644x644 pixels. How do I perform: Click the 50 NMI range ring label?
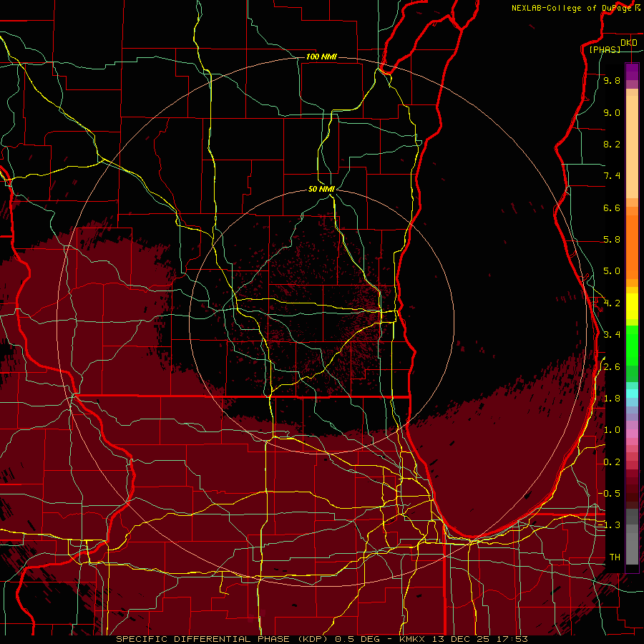pos(321,189)
